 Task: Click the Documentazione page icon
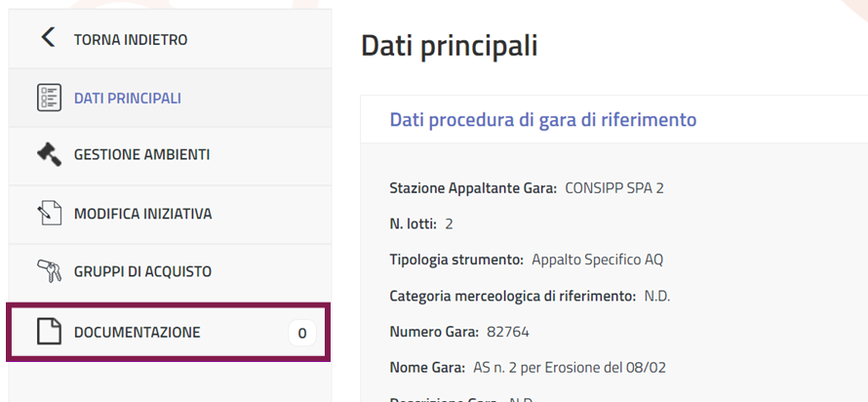[49, 332]
